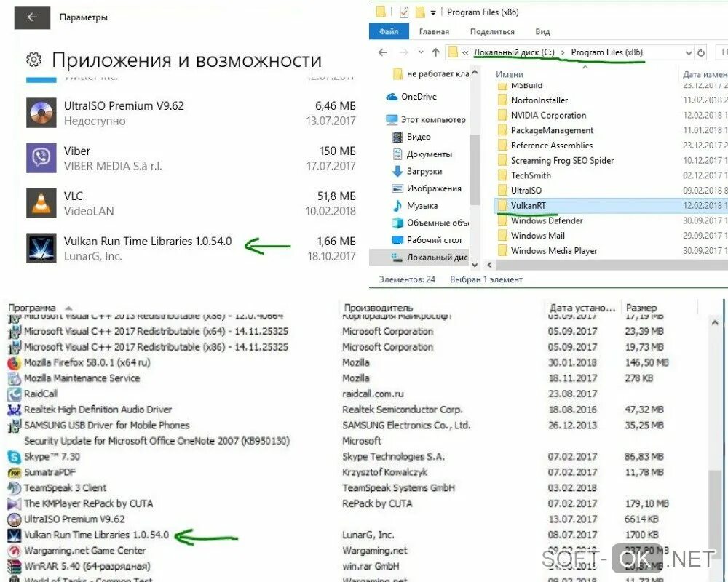Viewport: 728px width, 582px height.
Task: Open Музыка in the navigation pane
Action: click(415, 206)
